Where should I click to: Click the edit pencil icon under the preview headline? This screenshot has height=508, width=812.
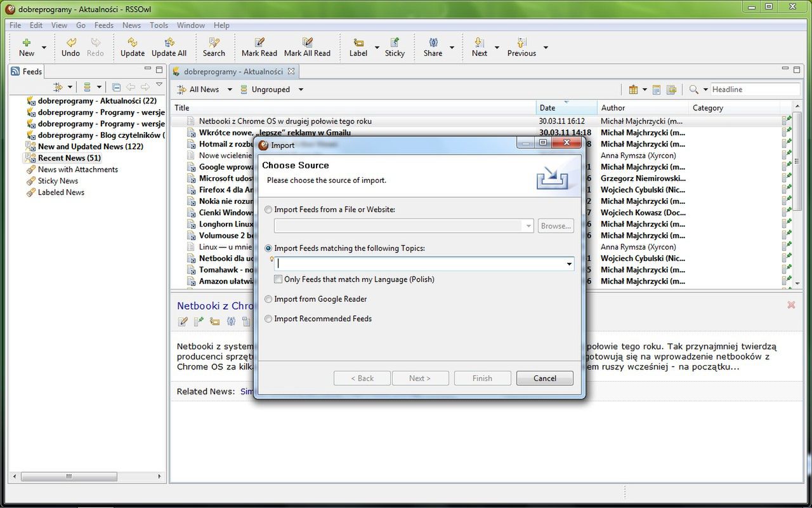click(183, 322)
